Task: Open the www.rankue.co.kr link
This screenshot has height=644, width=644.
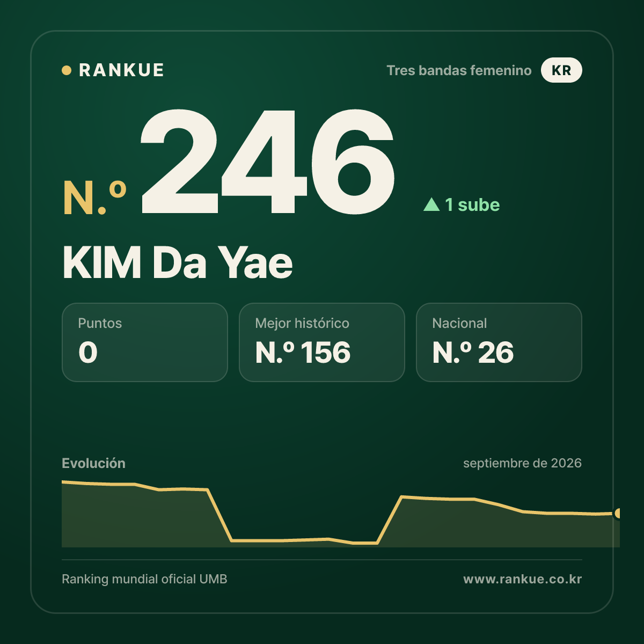Action: click(522, 579)
